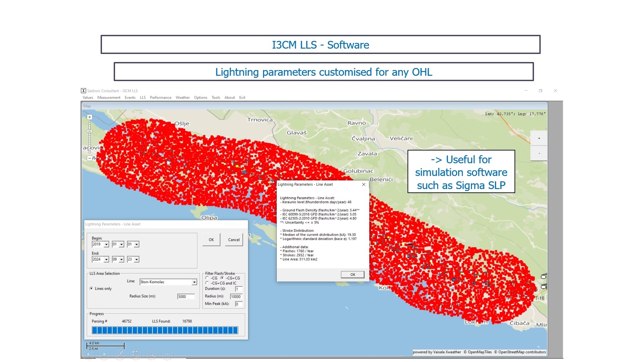
Task: Open the more options ellipsis icon
Action: coord(167,354)
